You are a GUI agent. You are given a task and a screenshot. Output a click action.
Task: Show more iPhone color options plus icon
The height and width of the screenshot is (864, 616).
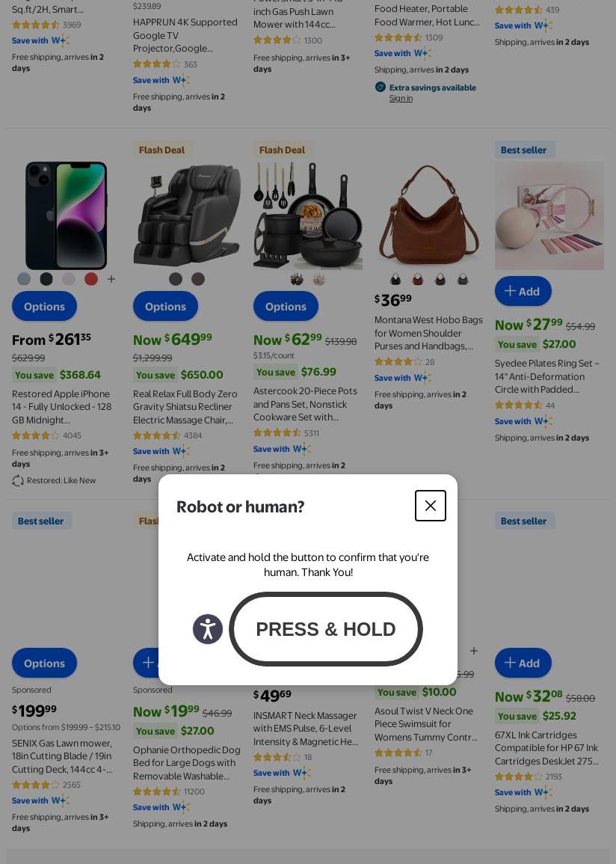[x=111, y=279]
